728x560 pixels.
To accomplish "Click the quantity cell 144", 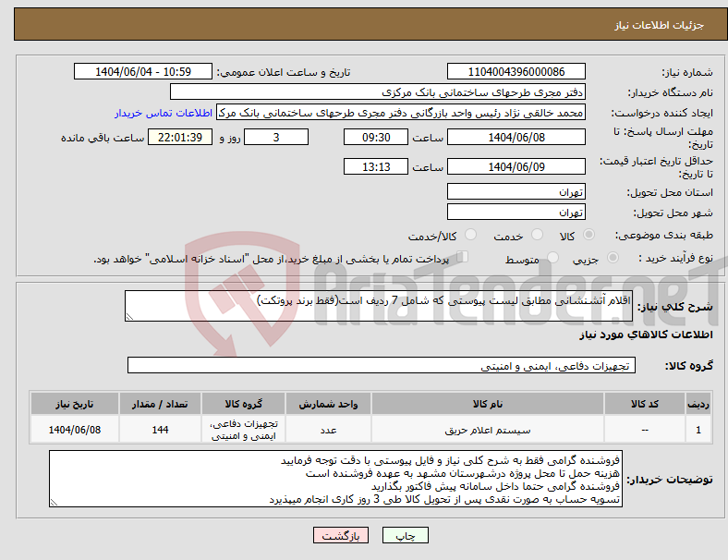I will (160, 430).
